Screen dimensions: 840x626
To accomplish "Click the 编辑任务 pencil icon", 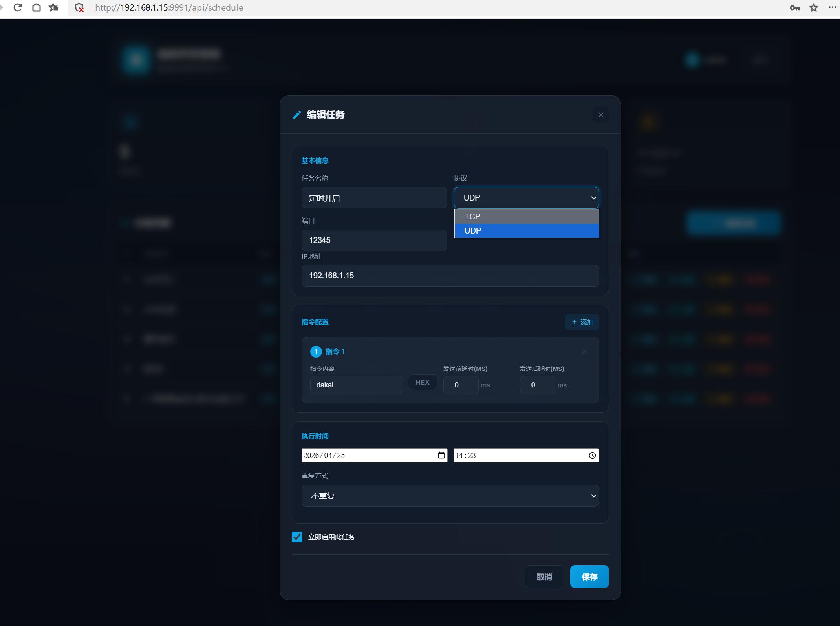I will 297,115.
